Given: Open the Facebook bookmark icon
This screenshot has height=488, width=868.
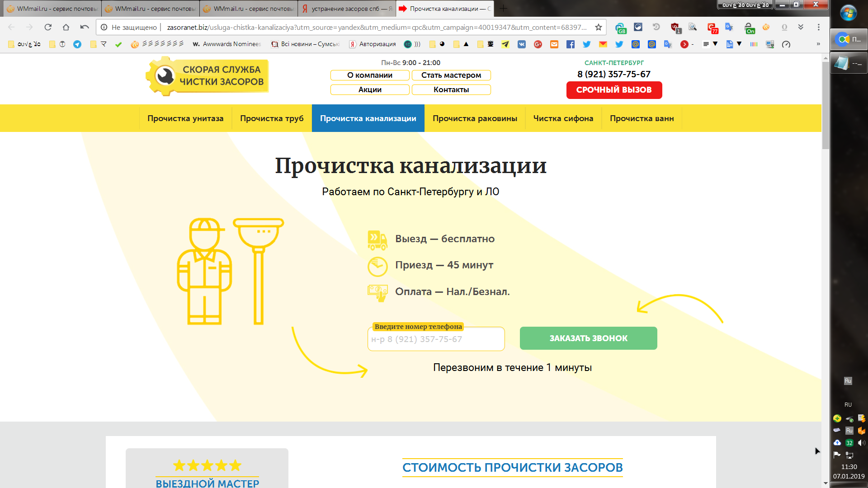Looking at the screenshot, I should click(x=571, y=44).
